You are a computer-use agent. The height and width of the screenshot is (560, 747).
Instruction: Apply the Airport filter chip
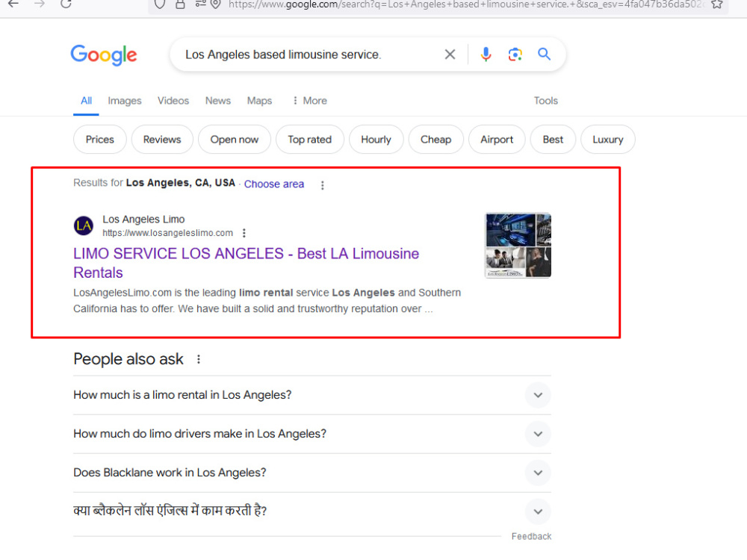[x=497, y=140]
